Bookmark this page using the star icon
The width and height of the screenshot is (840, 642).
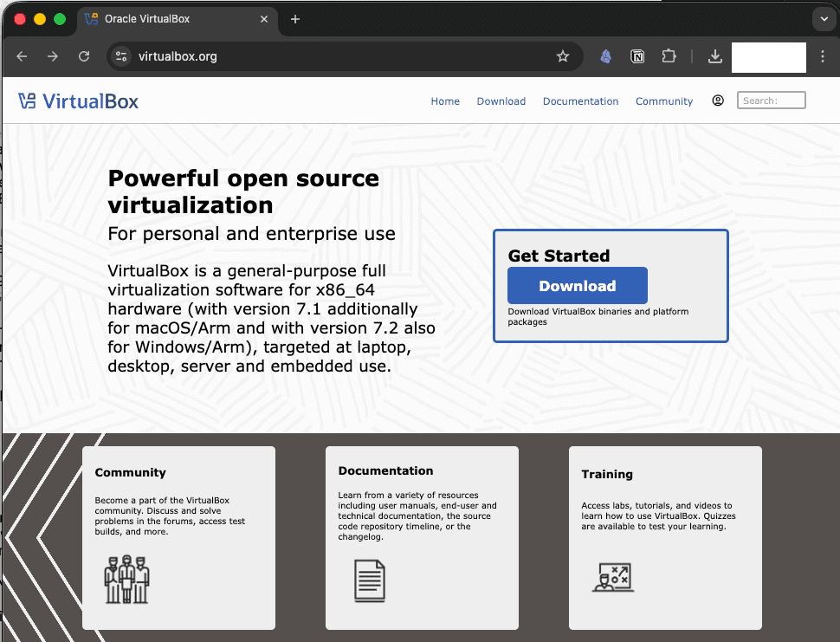click(563, 56)
